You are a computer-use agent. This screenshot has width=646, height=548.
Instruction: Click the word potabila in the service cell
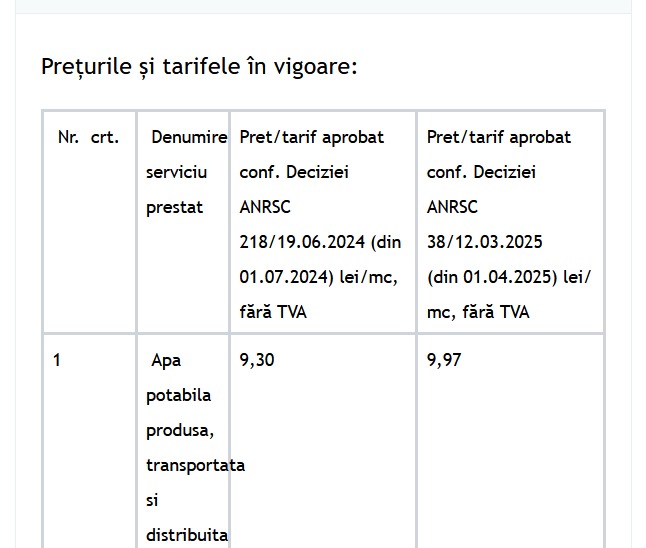[178, 396]
